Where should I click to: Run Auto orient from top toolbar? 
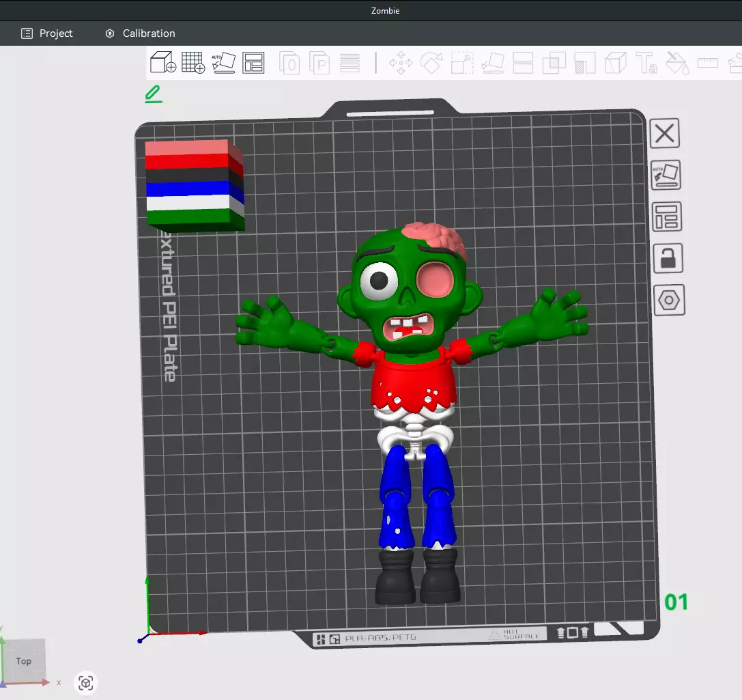[x=223, y=62]
